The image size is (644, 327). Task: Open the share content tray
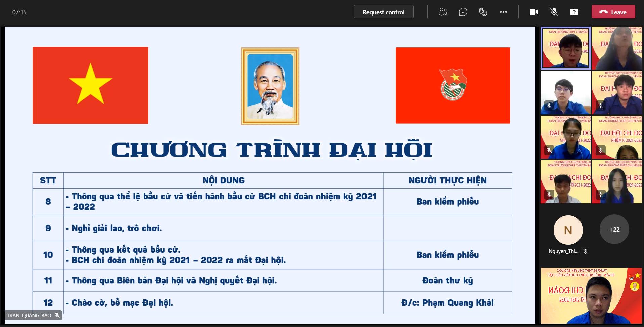point(574,12)
